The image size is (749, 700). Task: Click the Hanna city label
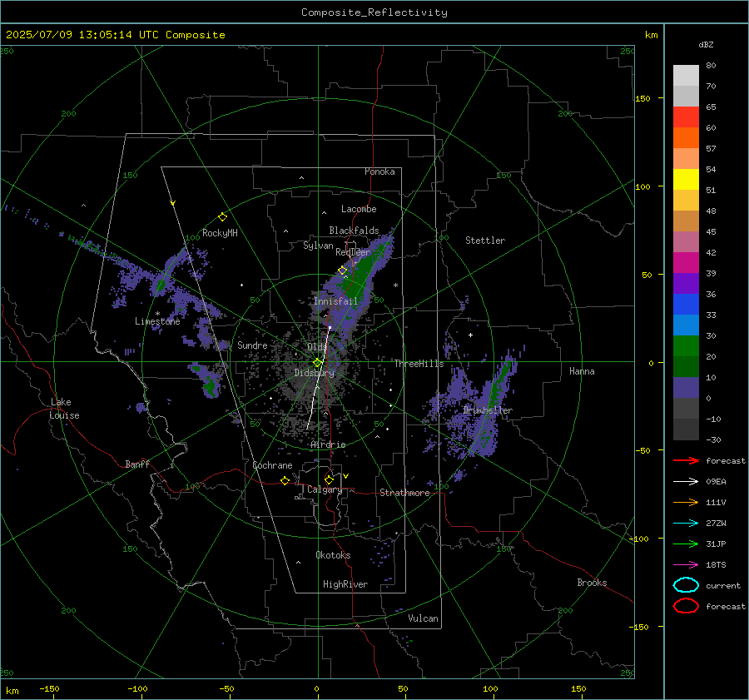click(582, 371)
